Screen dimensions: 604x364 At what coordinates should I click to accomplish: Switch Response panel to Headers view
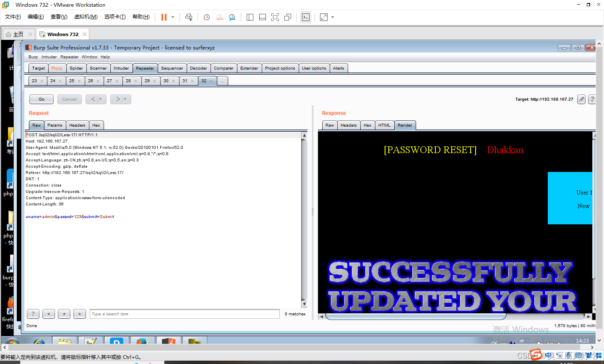point(349,125)
